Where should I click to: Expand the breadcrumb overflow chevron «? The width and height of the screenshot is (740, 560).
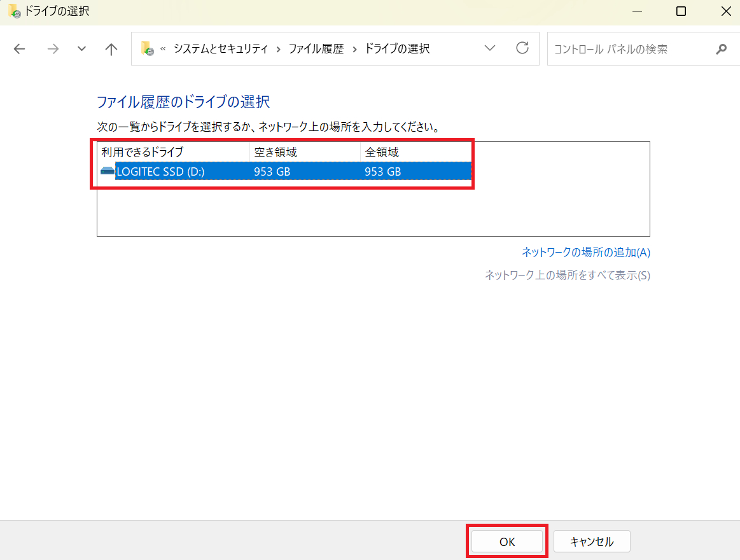163,49
